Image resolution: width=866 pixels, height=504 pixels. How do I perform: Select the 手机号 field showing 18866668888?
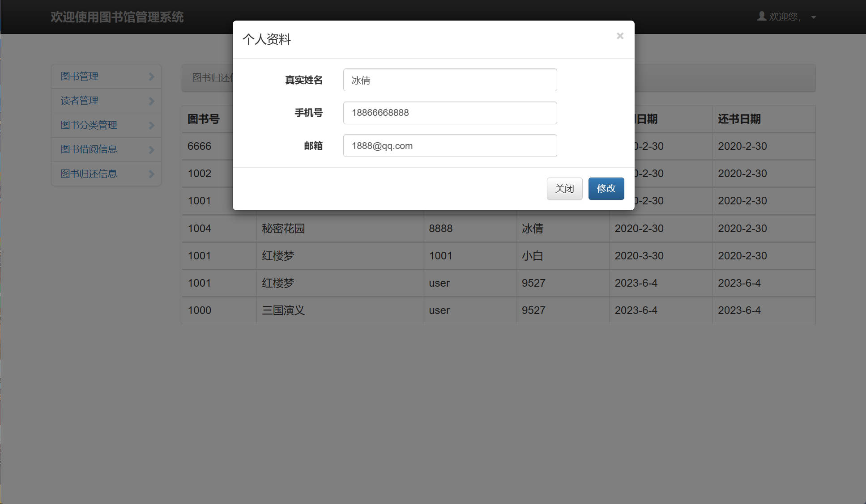coord(449,113)
